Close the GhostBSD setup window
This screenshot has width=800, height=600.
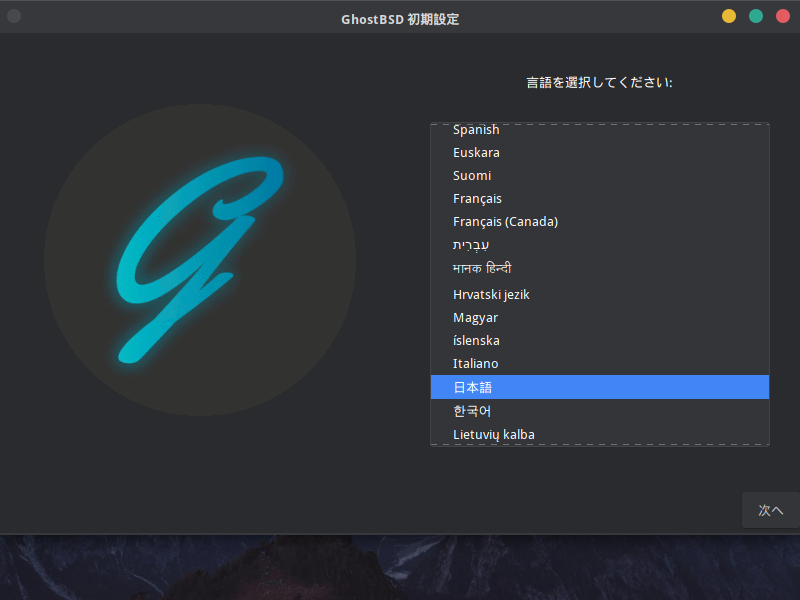(x=783, y=16)
